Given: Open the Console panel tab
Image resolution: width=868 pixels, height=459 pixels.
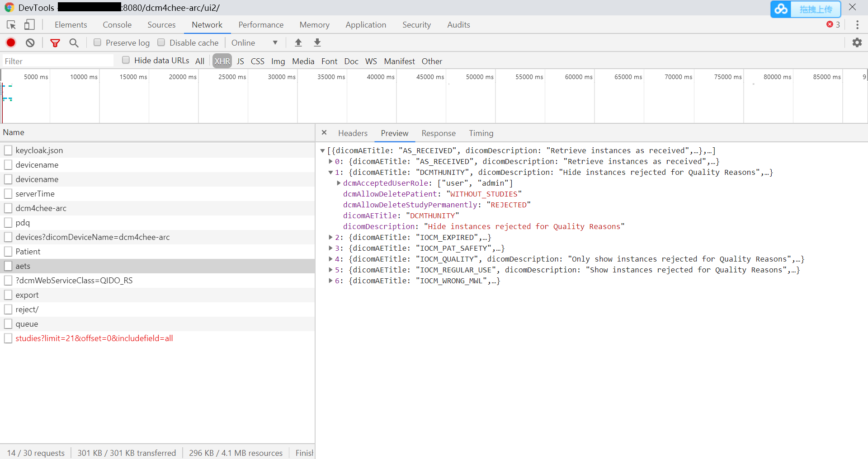Looking at the screenshot, I should coord(117,25).
